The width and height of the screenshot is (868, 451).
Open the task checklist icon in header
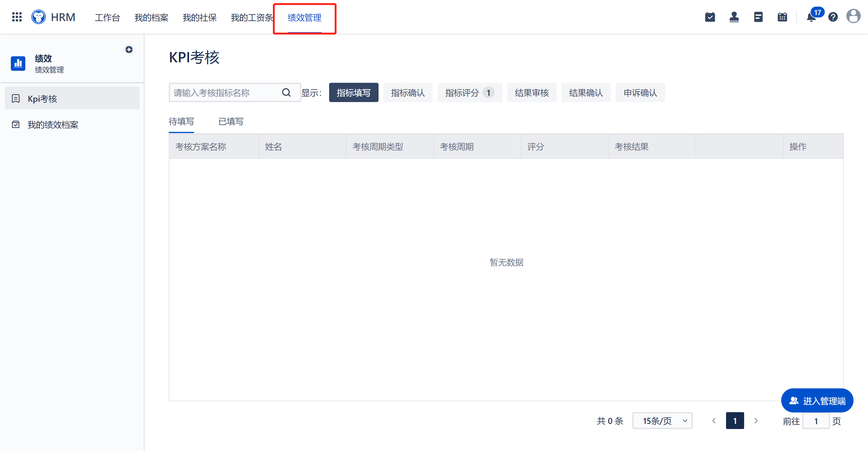click(x=710, y=17)
